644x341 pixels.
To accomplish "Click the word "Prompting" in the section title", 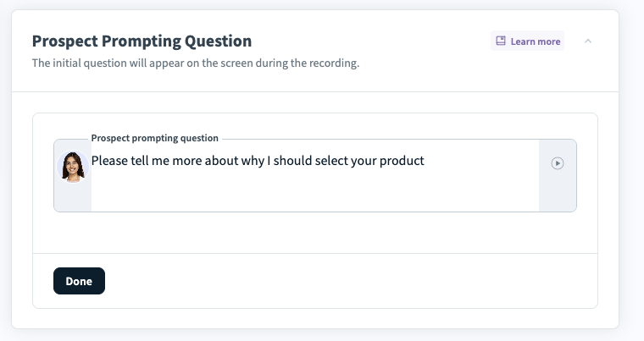I will pyautogui.click(x=141, y=41).
